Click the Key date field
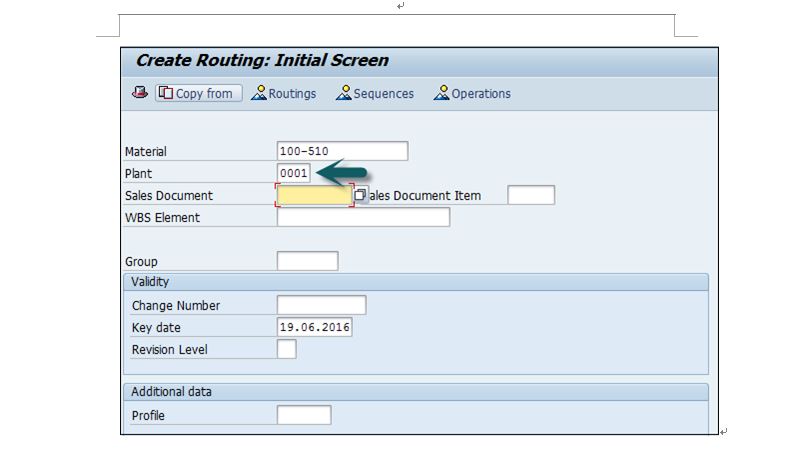 (315, 327)
